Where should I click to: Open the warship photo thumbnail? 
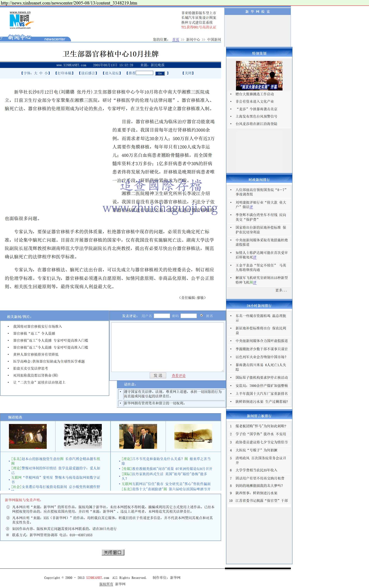tap(193, 436)
